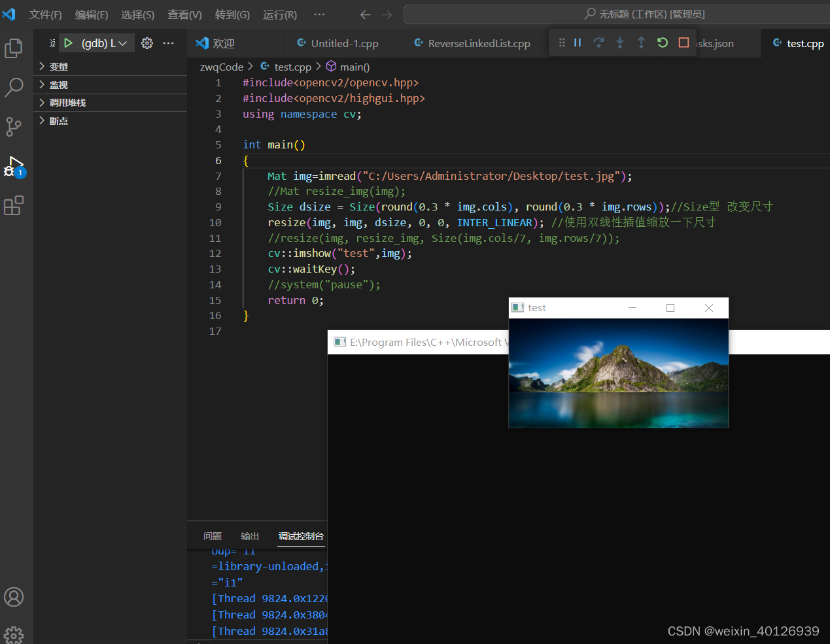The width and height of the screenshot is (830, 644).
Task: Open the title bar overflow menu (...)
Action: point(319,14)
